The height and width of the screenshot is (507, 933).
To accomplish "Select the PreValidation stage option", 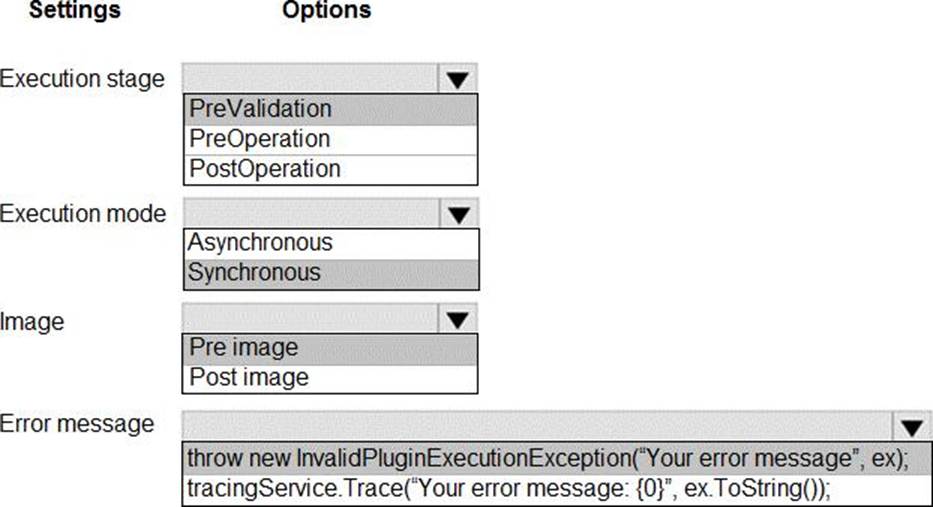I will pyautogui.click(x=330, y=108).
